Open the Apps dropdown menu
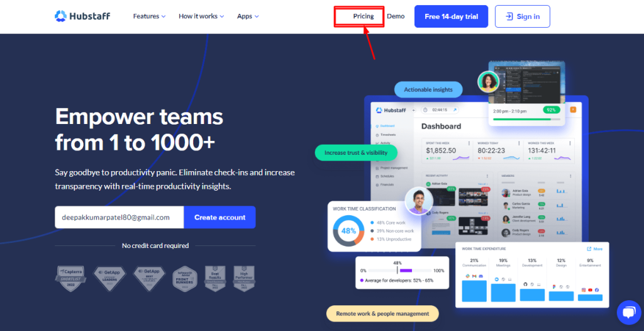The height and width of the screenshot is (331, 644). (248, 16)
